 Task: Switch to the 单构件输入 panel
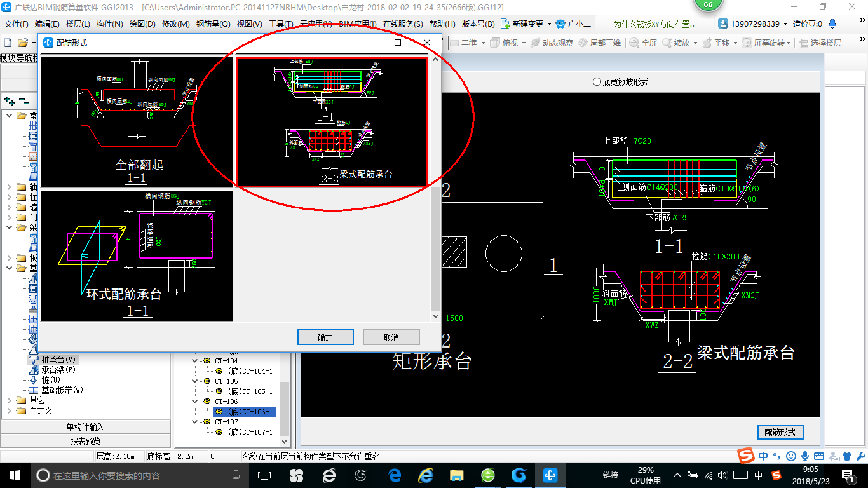(85, 427)
